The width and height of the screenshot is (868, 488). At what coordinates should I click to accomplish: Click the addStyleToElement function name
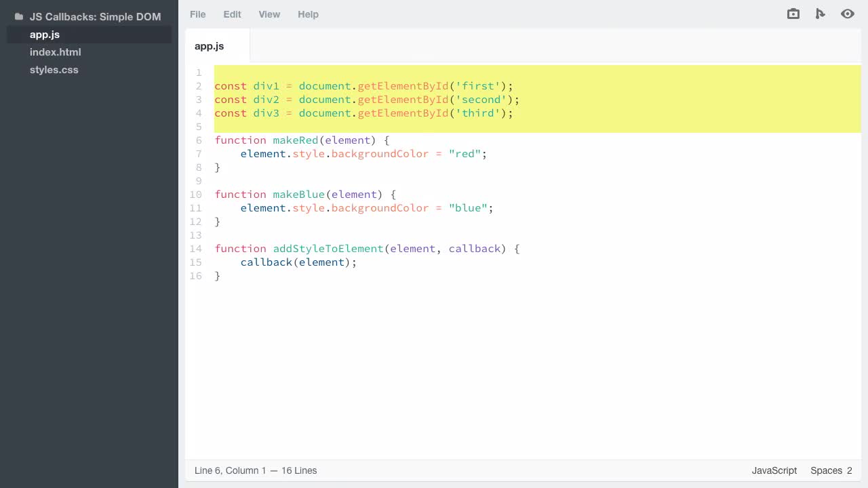pyautogui.click(x=328, y=249)
